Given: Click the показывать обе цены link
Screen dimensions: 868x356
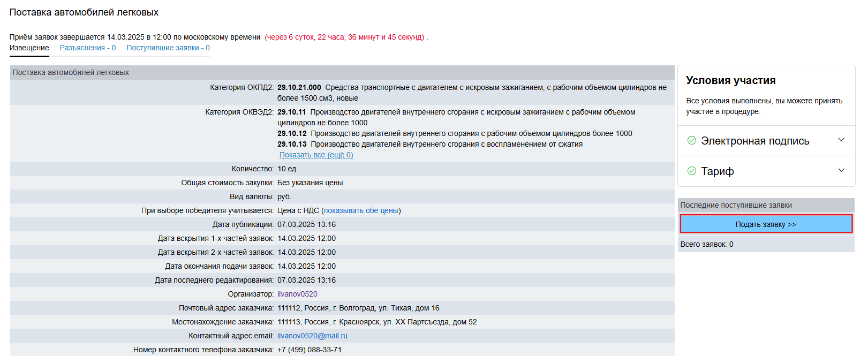Looking at the screenshot, I should (x=361, y=211).
